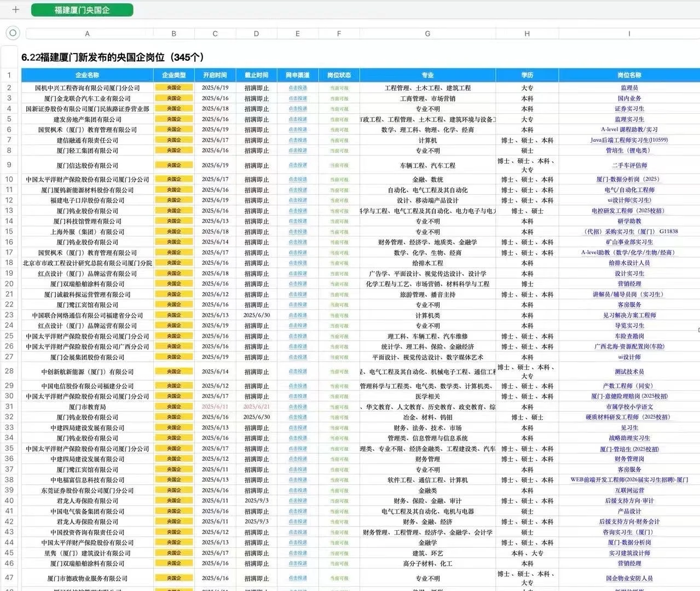Select column H header
Viewport: 700px width, 591px height.
pos(527,34)
